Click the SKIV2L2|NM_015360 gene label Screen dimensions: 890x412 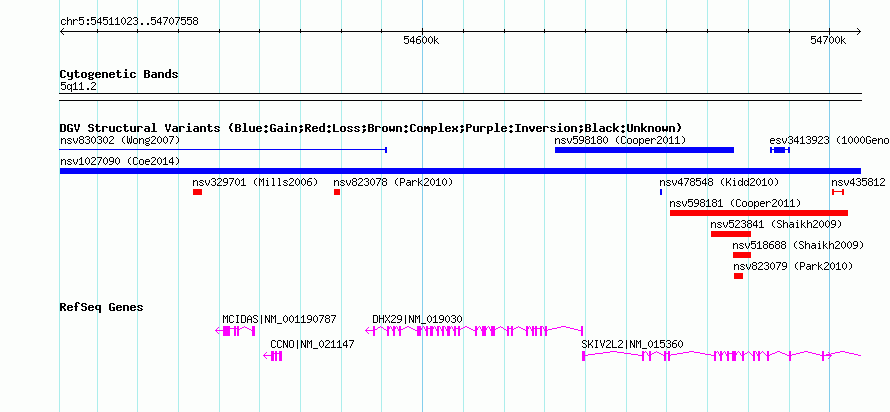[x=632, y=344]
